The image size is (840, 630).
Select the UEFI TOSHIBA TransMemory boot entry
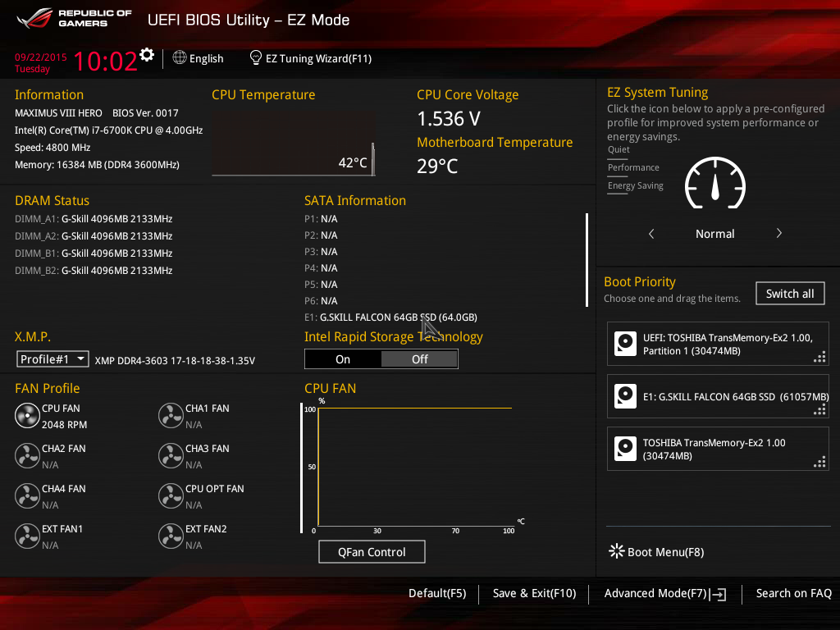[718, 344]
